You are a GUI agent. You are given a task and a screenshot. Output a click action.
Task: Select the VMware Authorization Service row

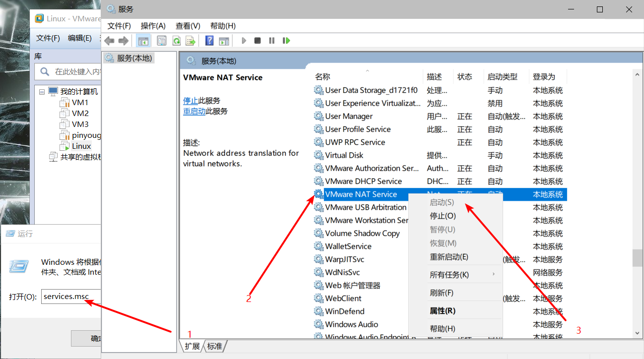pyautogui.click(x=440, y=169)
